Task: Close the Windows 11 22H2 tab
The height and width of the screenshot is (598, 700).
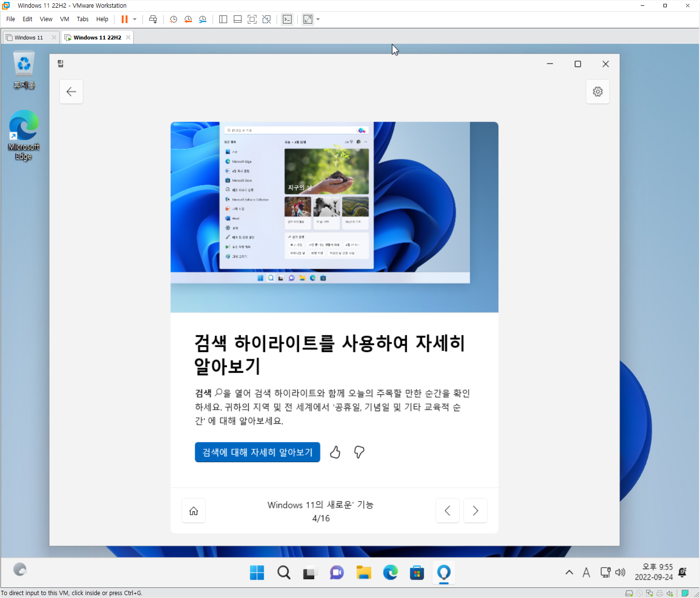Action: tap(128, 38)
